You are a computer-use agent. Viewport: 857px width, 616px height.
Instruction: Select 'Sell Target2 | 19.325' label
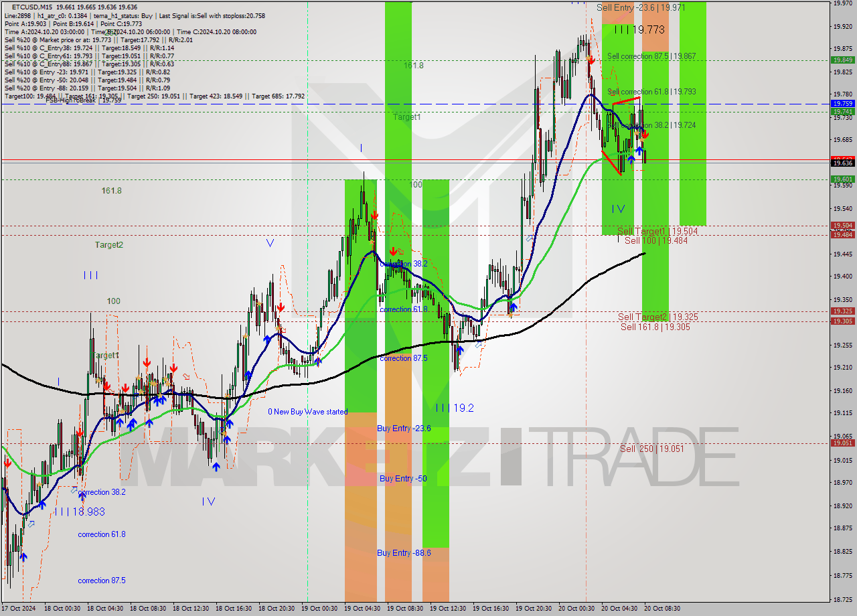pos(658,317)
